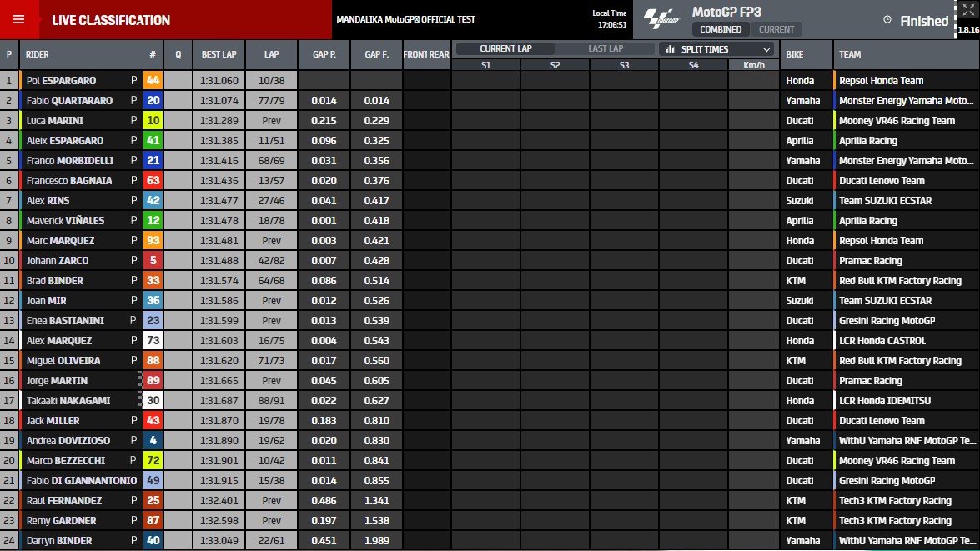Click LCR Honda IDEMITSU team name
The width and height of the screenshot is (980, 551).
pos(885,400)
